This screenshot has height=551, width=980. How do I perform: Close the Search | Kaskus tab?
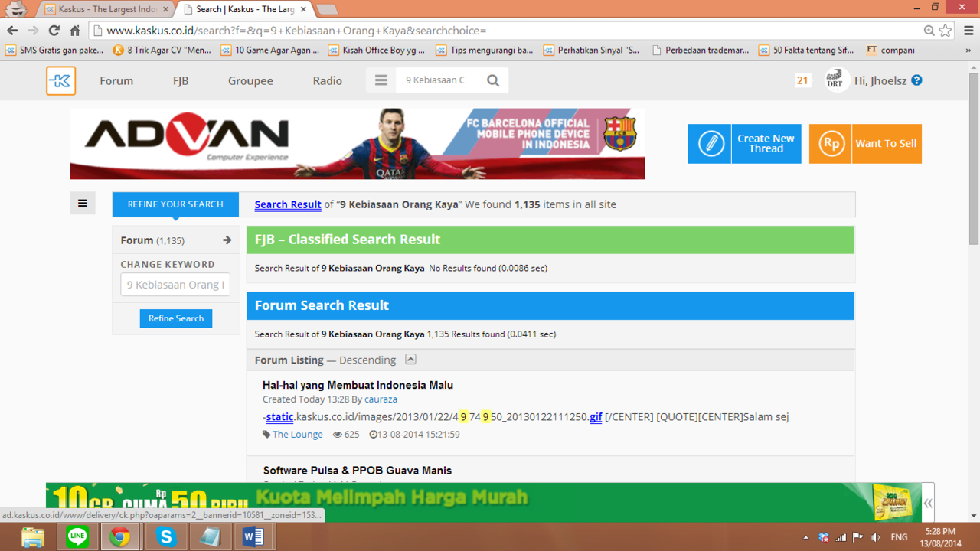303,9
